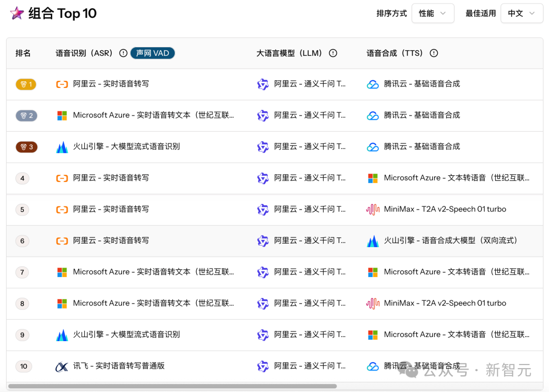549x392 pixels.
Task: Click the ASR column info icon
Action: (123, 53)
